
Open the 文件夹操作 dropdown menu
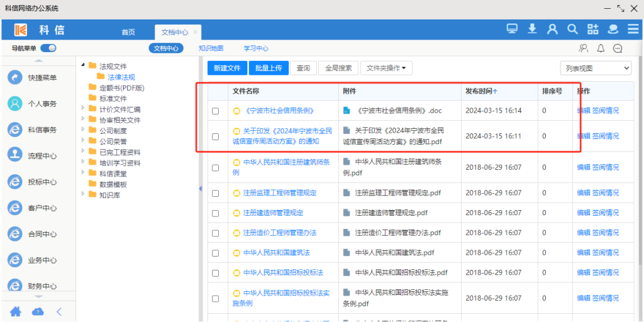point(386,69)
